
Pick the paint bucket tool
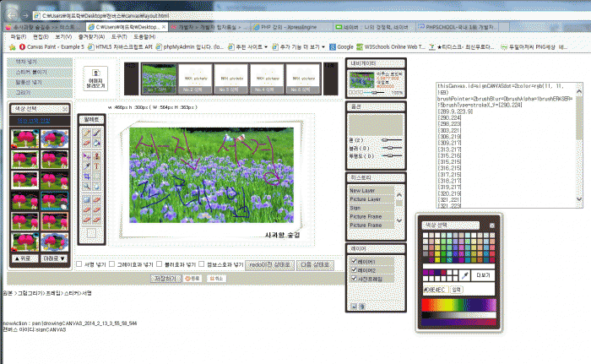pyautogui.click(x=97, y=144)
